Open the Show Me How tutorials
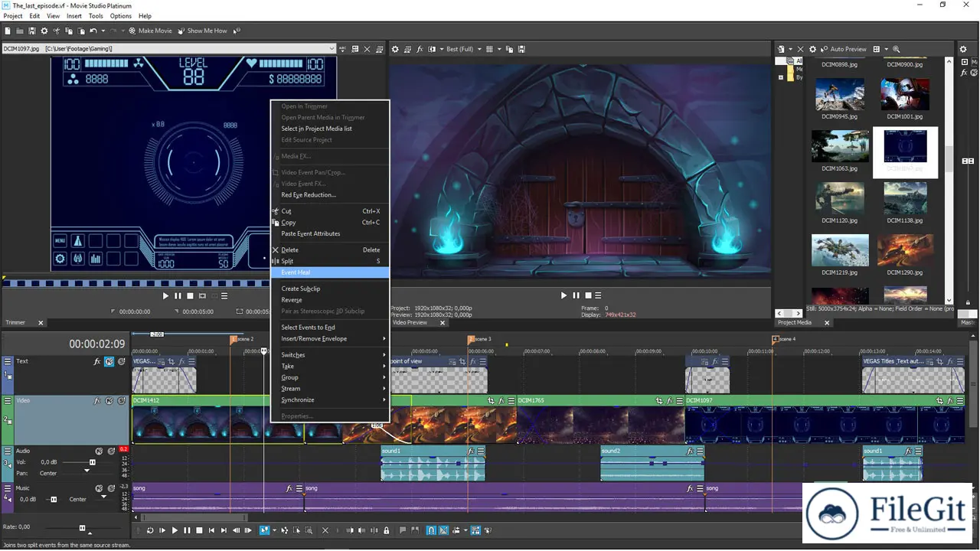The width and height of the screenshot is (980, 551). pos(202,31)
